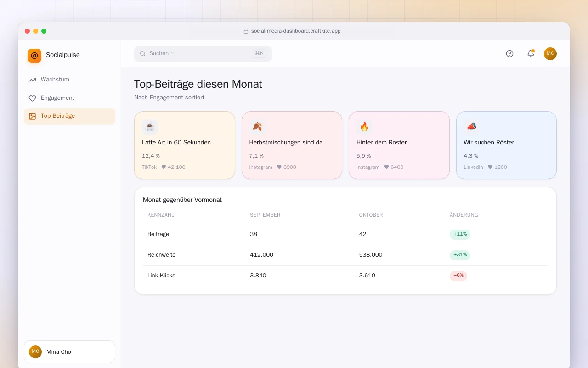
Task: Open the MC profile avatar in header
Action: tap(550, 53)
